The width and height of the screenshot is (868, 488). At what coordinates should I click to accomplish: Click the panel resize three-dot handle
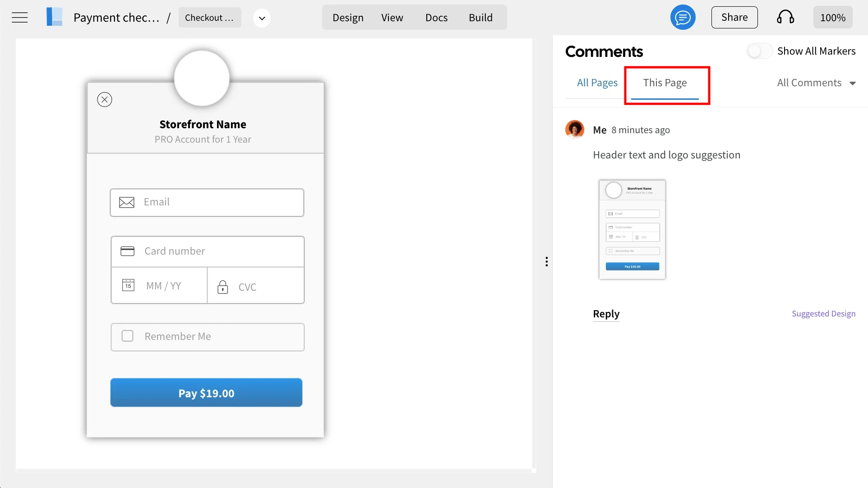(546, 262)
